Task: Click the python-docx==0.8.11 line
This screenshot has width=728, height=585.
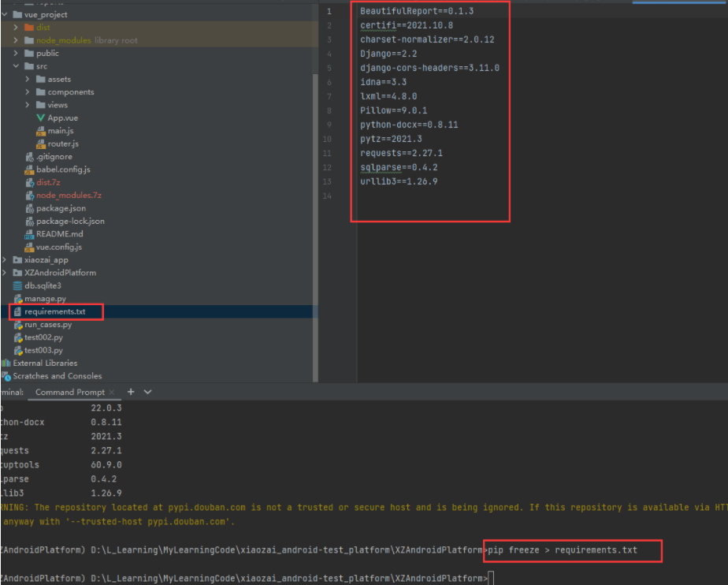Action: click(409, 125)
